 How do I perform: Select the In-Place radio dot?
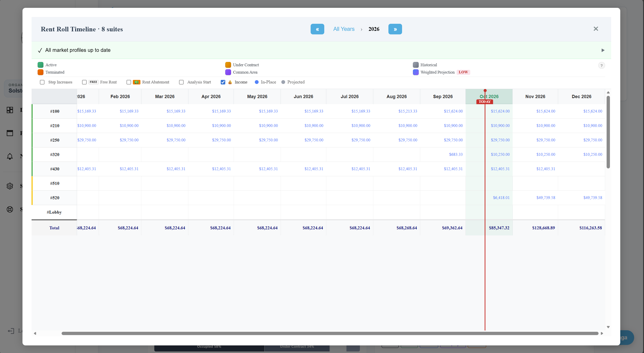(x=257, y=82)
